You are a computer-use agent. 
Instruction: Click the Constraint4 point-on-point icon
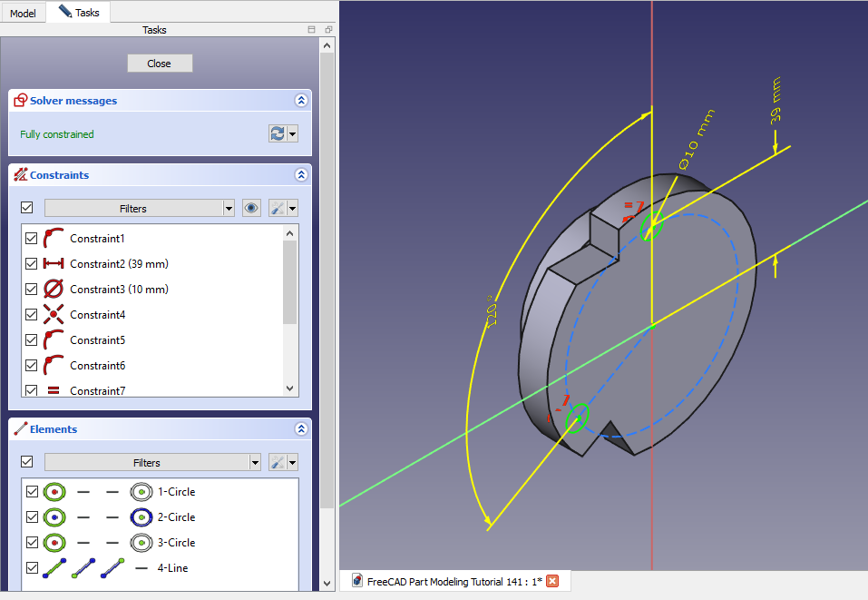pos(54,315)
